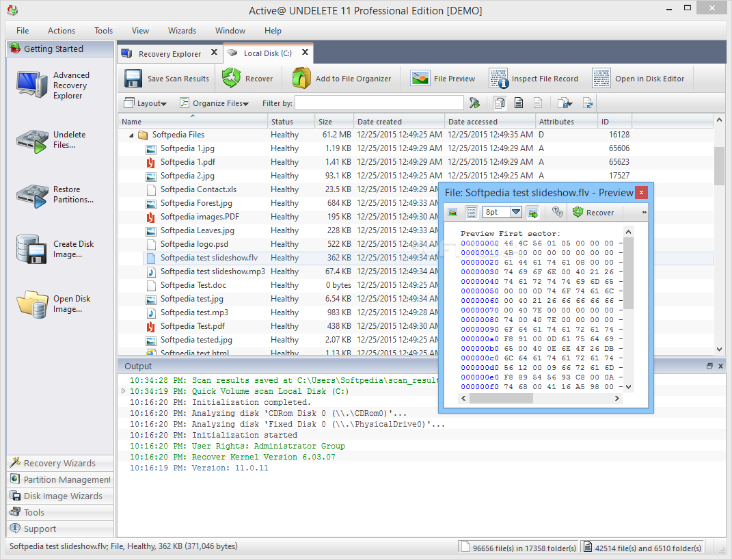This screenshot has width=732, height=560.
Task: Close the Recovery Explorer tab
Action: click(214, 53)
